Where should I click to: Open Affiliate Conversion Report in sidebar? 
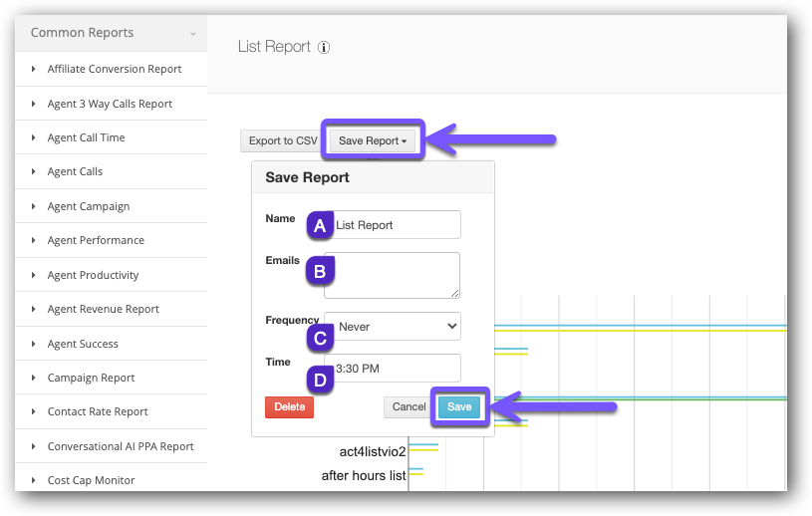(115, 69)
